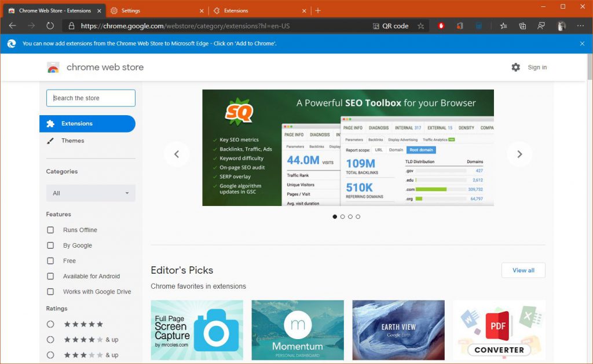
Task: Go back using the browser back arrow
Action: pyautogui.click(x=13, y=25)
